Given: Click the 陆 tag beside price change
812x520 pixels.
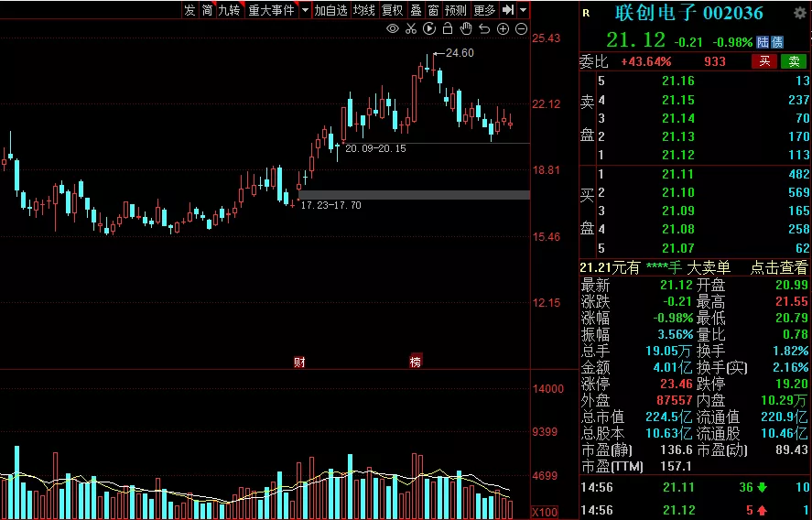Looking at the screenshot, I should pyautogui.click(x=763, y=42).
